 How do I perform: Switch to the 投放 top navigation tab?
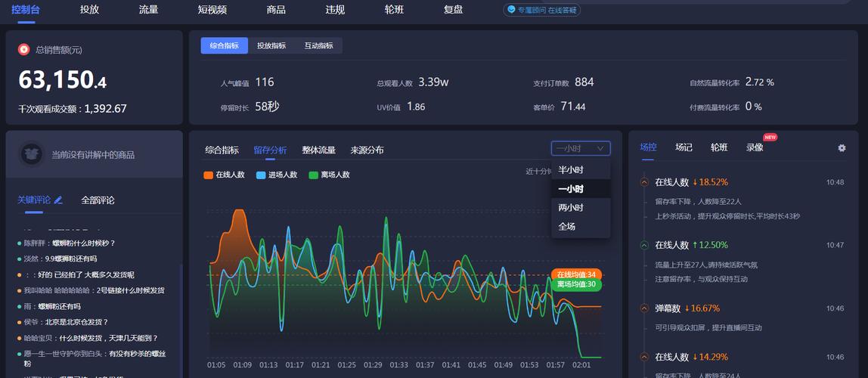pyautogui.click(x=89, y=10)
